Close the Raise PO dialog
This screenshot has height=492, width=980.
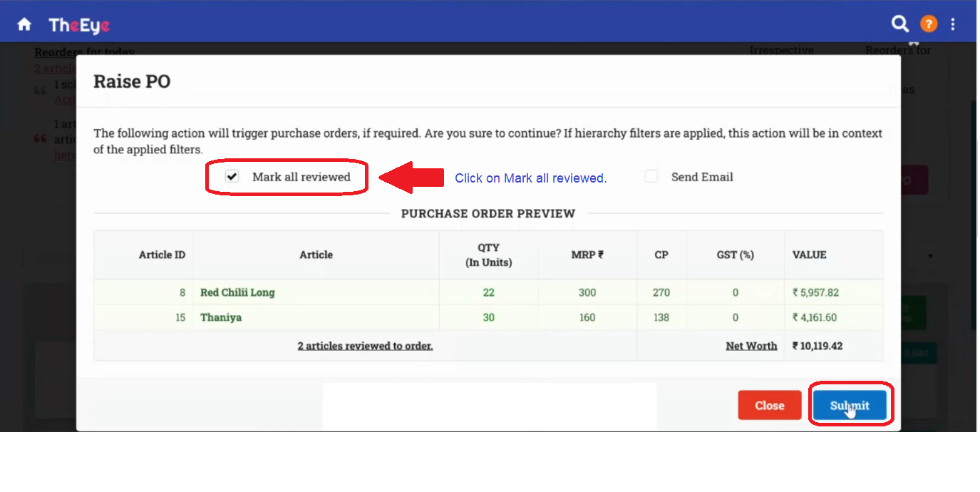point(770,405)
